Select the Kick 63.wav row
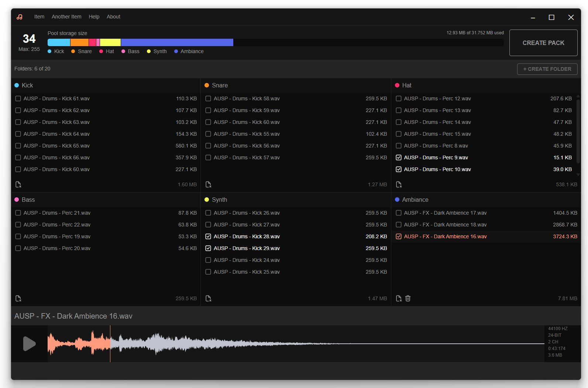 106,122
